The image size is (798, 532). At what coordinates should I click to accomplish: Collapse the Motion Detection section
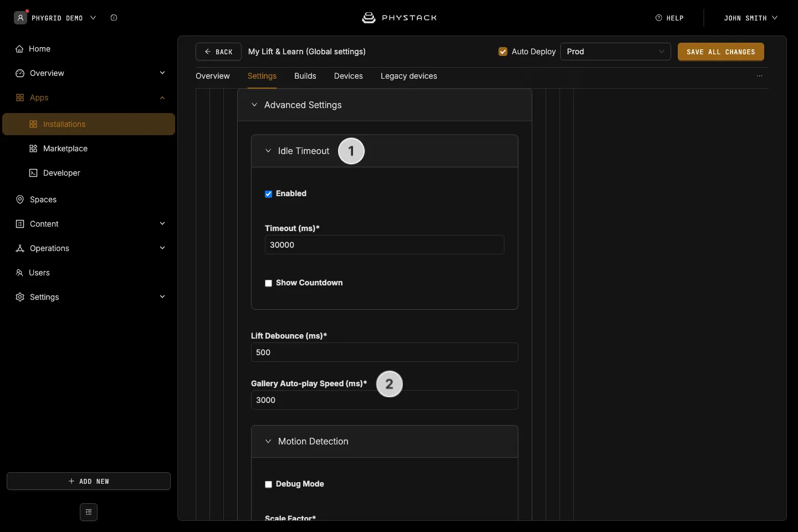268,441
